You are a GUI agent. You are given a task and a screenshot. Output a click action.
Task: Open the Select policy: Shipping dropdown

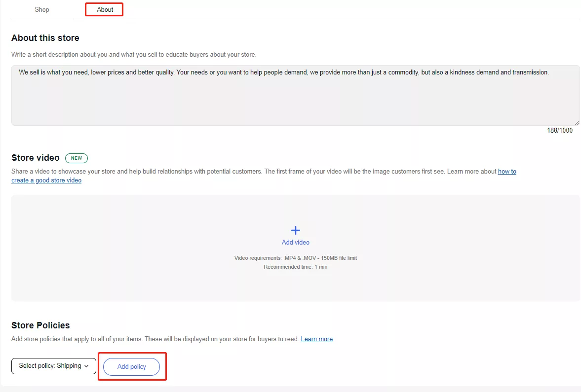click(x=53, y=366)
